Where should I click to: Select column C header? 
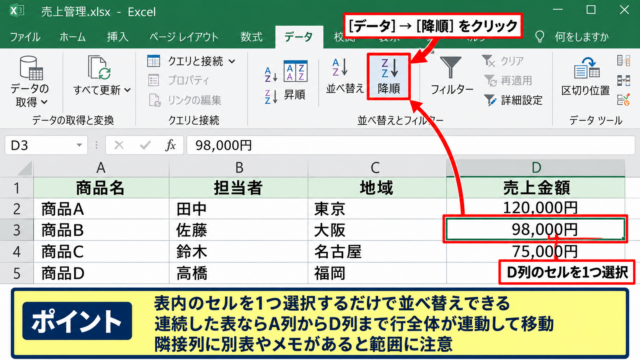tap(376, 168)
